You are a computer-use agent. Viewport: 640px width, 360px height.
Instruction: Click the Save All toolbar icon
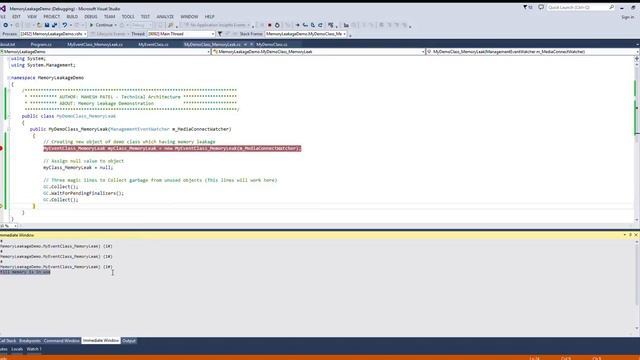[54, 25]
